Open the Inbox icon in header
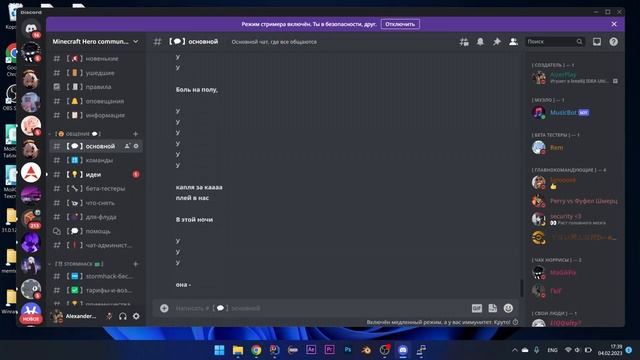Screen dimensions: 640x360 tap(597, 42)
